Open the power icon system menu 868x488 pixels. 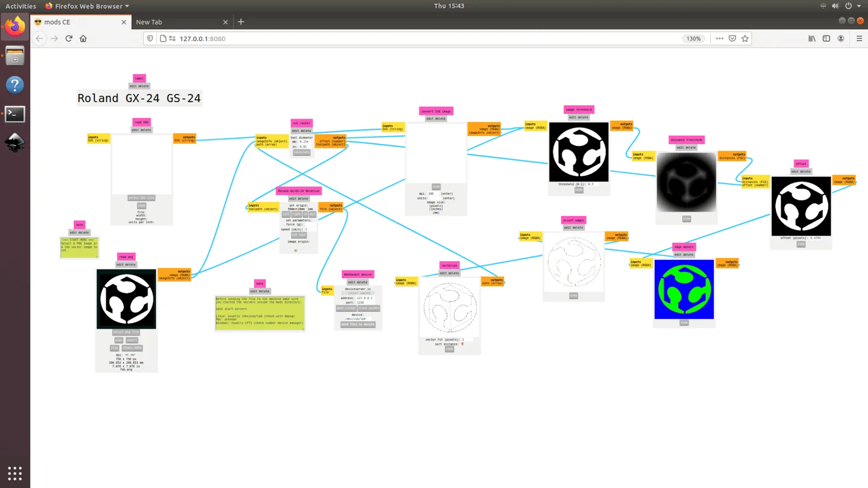(x=848, y=6)
